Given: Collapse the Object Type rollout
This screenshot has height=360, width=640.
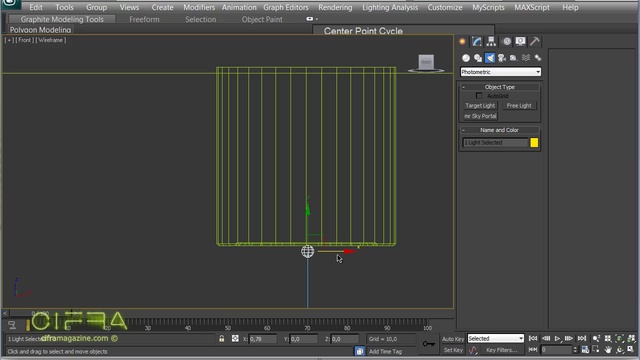Looking at the screenshot, I should 500,87.
